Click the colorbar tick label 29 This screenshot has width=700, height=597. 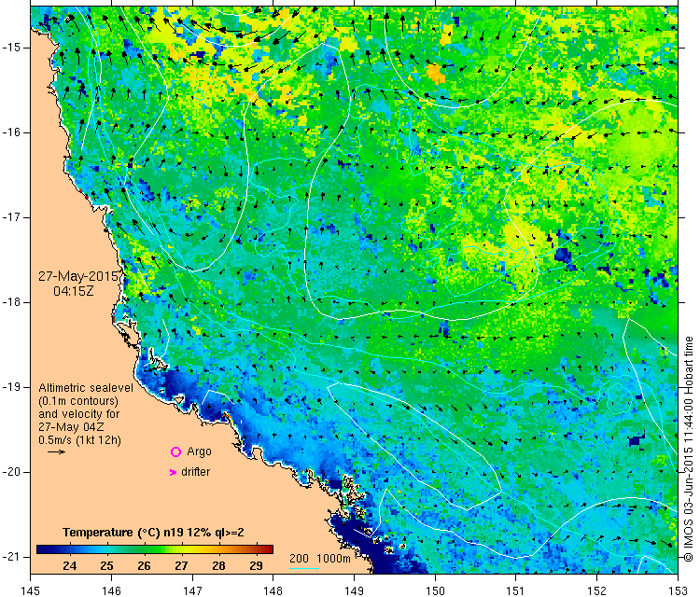click(256, 566)
